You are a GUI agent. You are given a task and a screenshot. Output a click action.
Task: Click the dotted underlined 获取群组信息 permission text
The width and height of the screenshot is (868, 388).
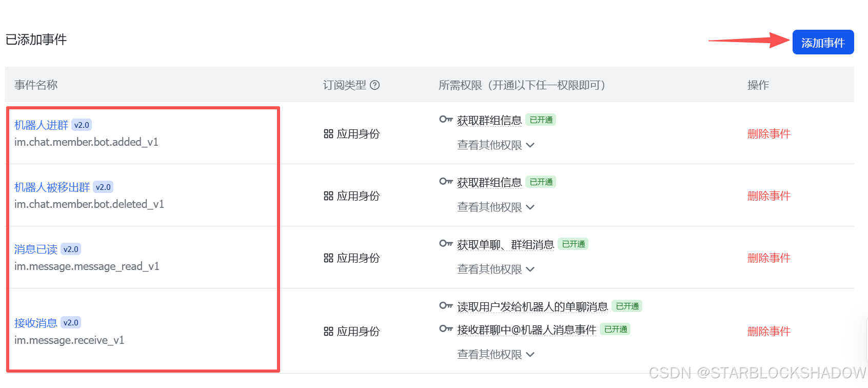pyautogui.click(x=489, y=120)
